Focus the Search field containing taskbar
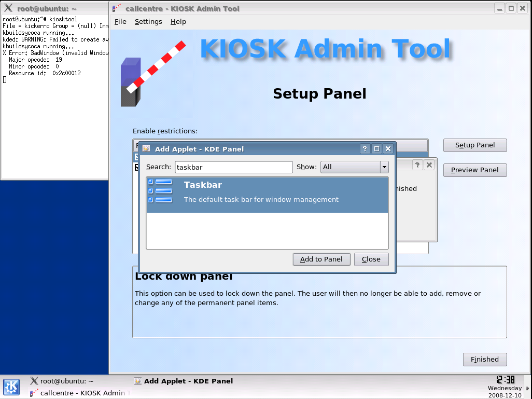Image resolution: width=532 pixels, height=399 pixels. click(234, 167)
